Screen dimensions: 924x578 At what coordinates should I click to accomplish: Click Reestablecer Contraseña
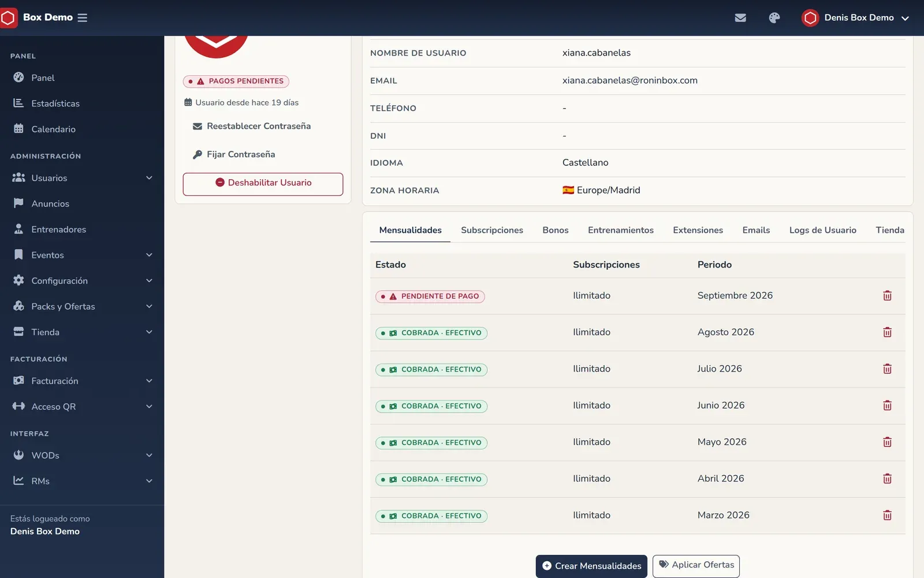click(x=252, y=126)
